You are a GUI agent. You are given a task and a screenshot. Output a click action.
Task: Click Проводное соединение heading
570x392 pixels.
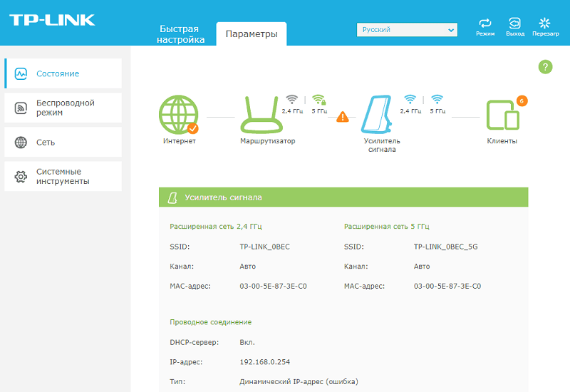[210, 322]
